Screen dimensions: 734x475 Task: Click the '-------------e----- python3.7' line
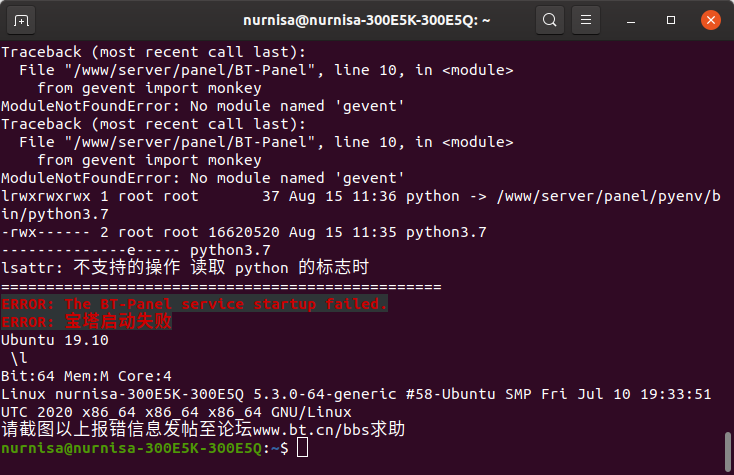(136, 250)
